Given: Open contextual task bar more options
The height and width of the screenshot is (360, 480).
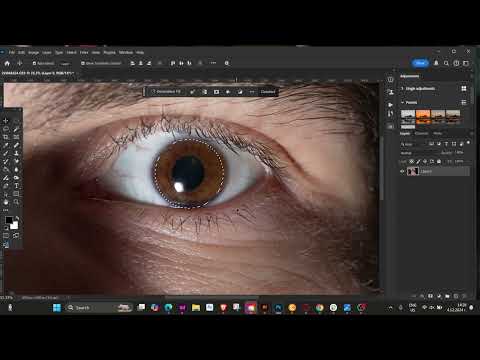Looking at the screenshot, I should pos(252,92).
